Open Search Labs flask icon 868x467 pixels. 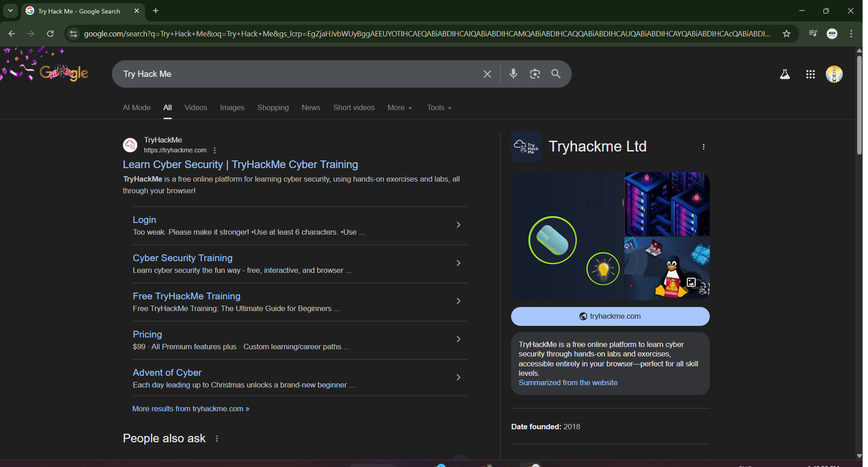pos(785,75)
